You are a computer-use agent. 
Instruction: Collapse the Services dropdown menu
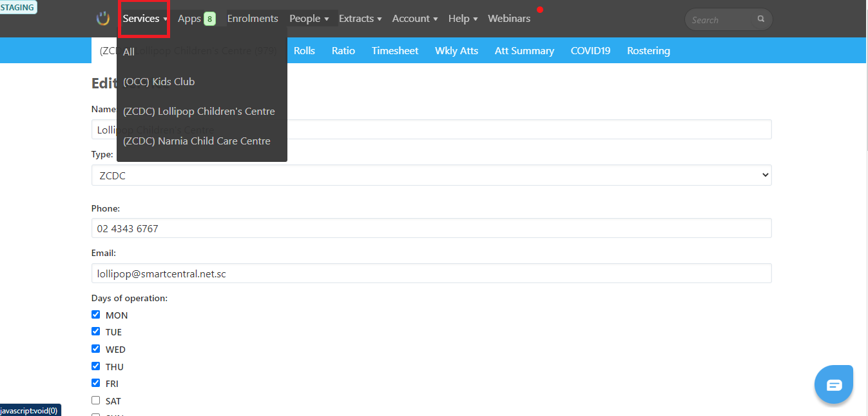144,19
